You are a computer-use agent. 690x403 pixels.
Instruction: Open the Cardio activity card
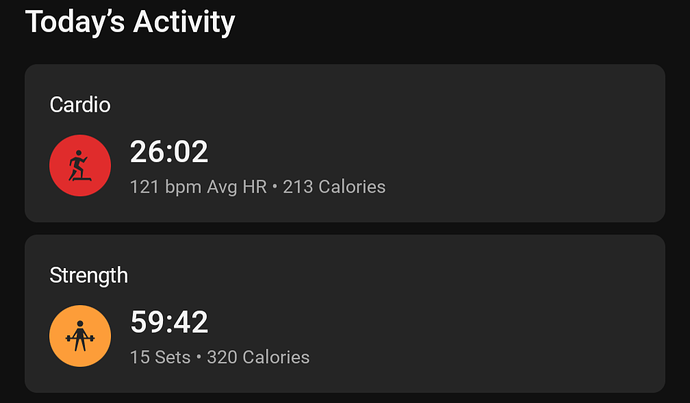click(345, 143)
